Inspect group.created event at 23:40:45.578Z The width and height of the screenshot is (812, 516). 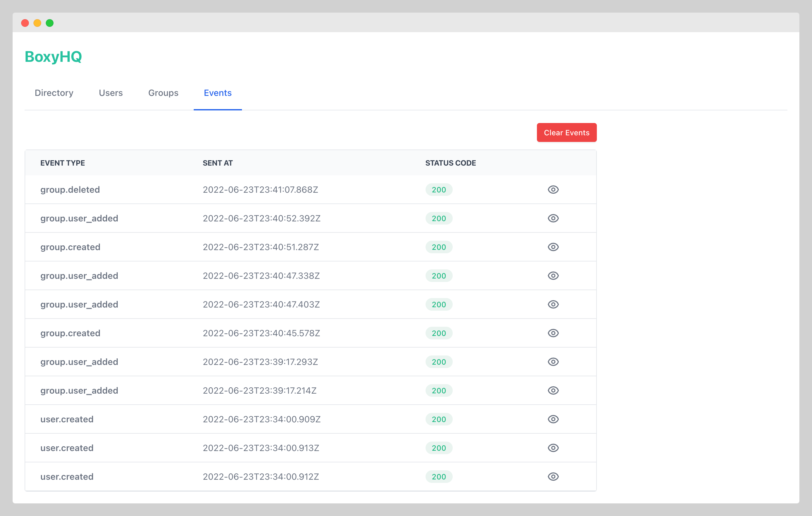point(553,333)
